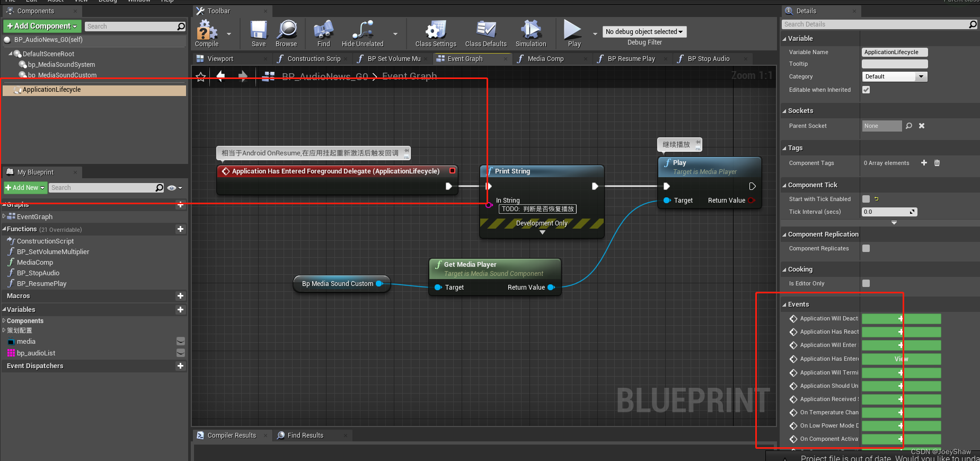Collapse DefaultSceneRoot component tree
The width and height of the screenshot is (980, 461).
coord(11,54)
